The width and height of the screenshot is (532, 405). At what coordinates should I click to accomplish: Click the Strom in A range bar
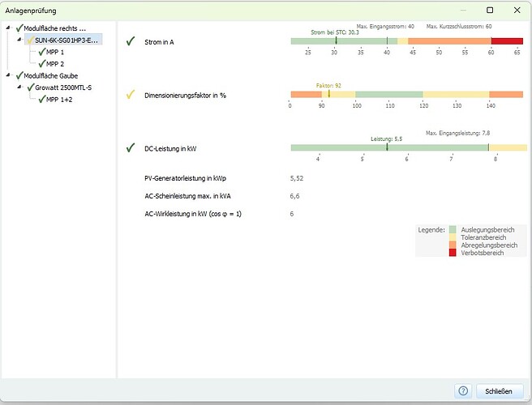(x=407, y=41)
